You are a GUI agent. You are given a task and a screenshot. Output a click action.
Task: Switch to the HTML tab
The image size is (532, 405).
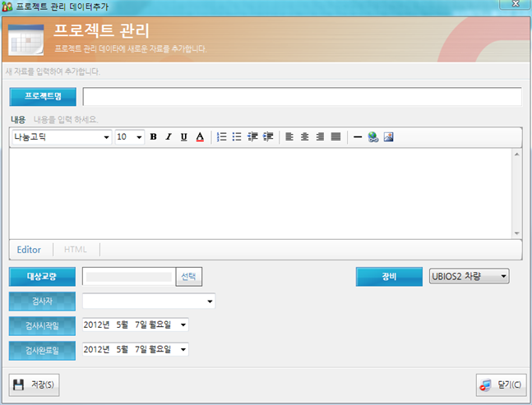pyautogui.click(x=76, y=250)
